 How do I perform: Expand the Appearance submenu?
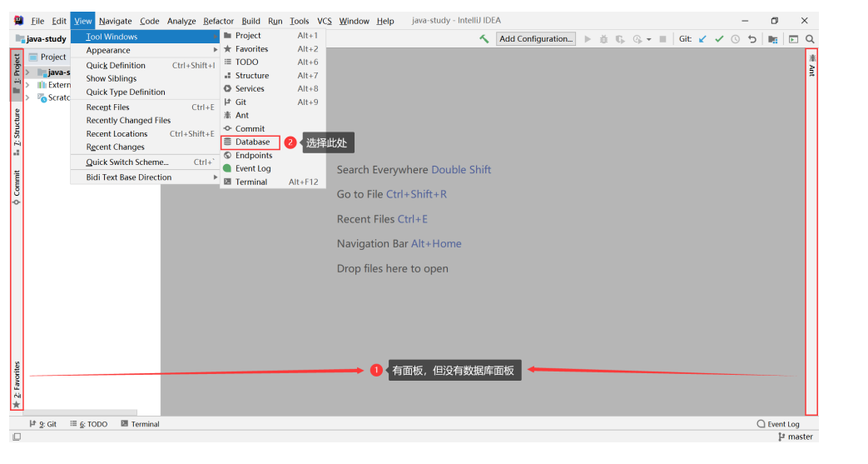tap(145, 50)
